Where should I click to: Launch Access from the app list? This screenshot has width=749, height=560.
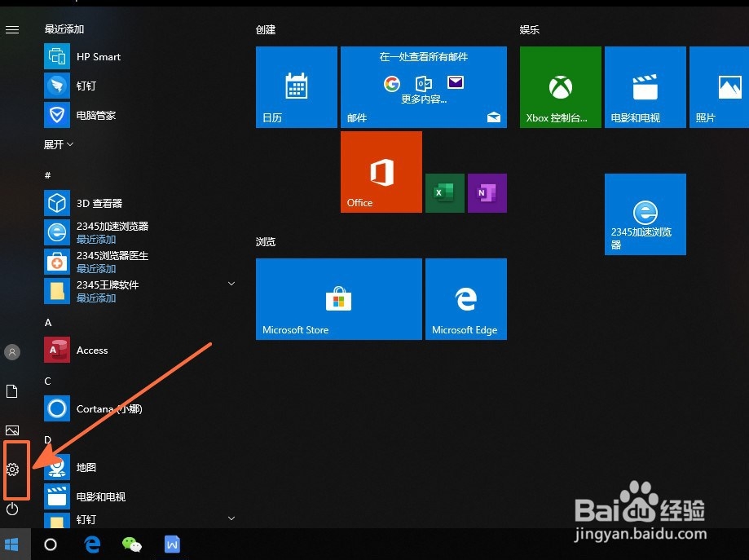(139, 350)
